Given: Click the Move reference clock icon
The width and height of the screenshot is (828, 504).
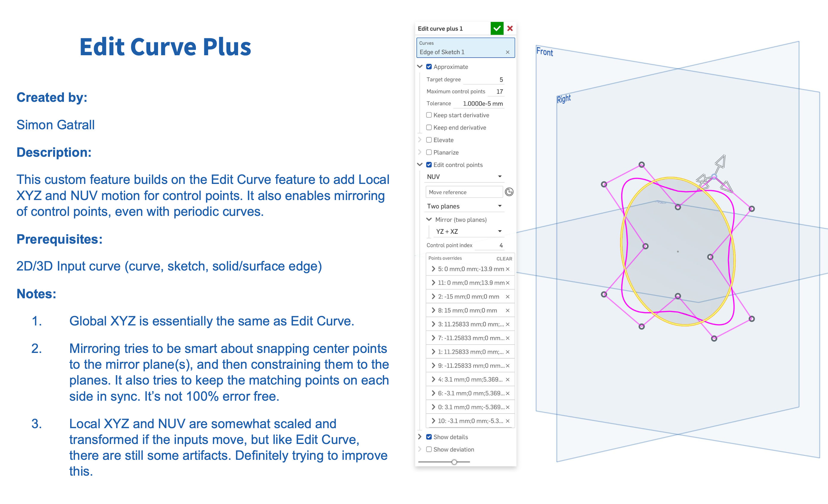Looking at the screenshot, I should pyautogui.click(x=509, y=192).
